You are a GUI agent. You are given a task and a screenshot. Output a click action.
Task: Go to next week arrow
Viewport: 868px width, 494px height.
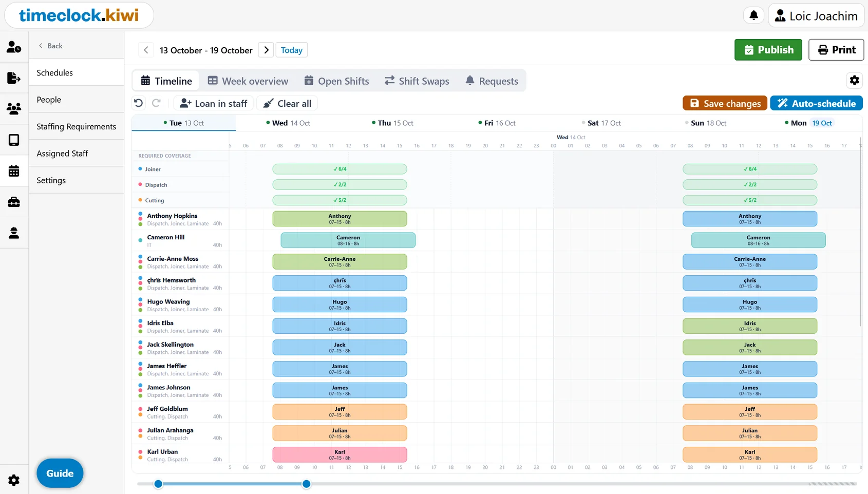266,50
